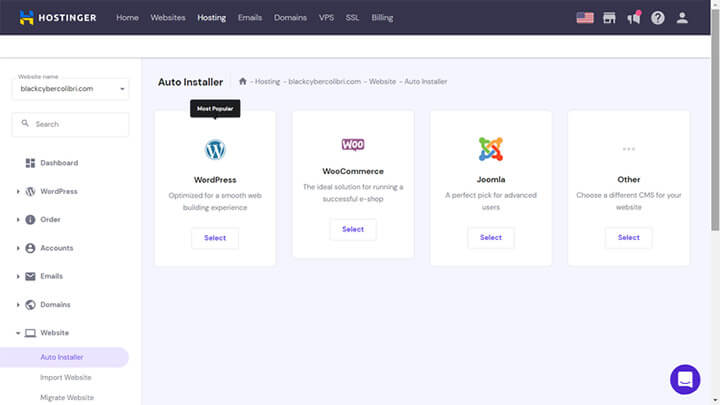Click the WooCommerce logo
Image resolution: width=720 pixels, height=405 pixels.
tap(353, 145)
